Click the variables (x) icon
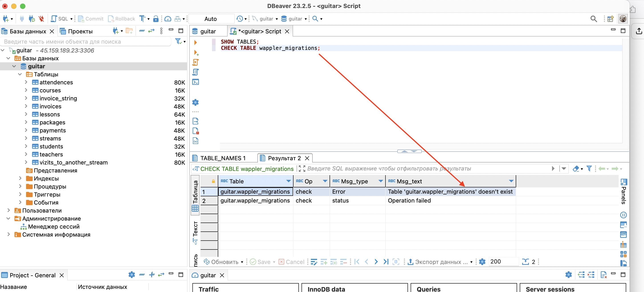 196,141
